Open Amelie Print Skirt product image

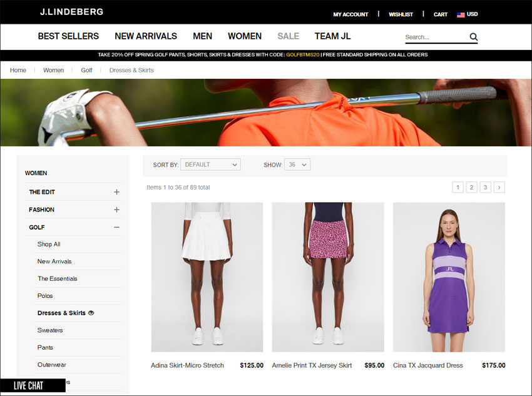coord(328,277)
